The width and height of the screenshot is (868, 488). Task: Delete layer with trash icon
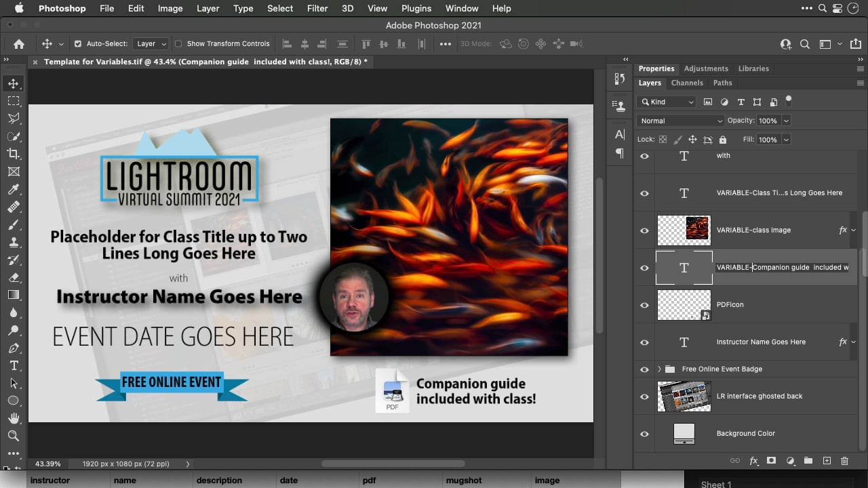pos(844,461)
